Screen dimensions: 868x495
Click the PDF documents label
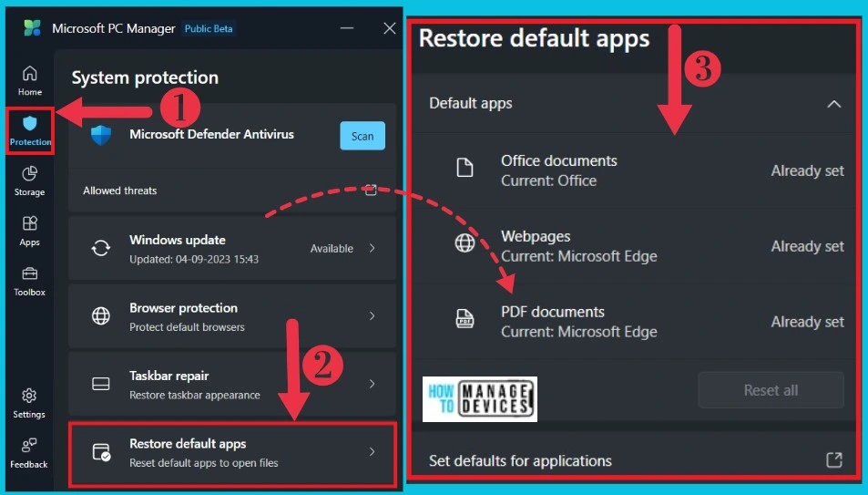[553, 312]
